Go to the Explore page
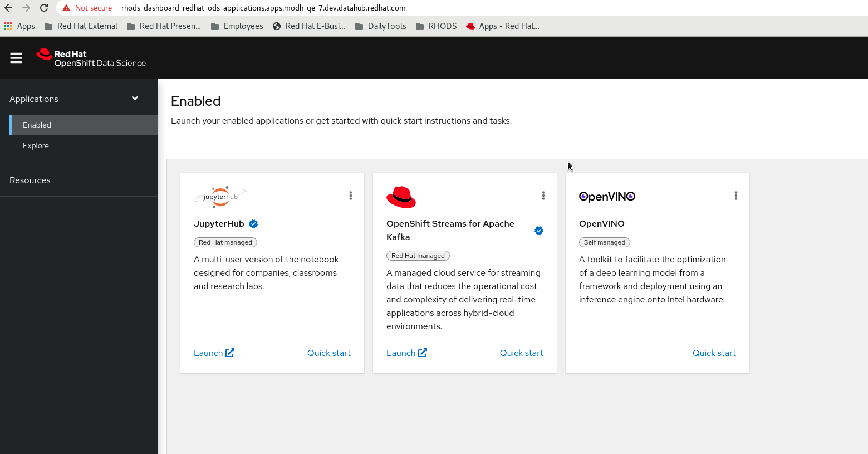This screenshot has height=454, width=868. (x=36, y=146)
